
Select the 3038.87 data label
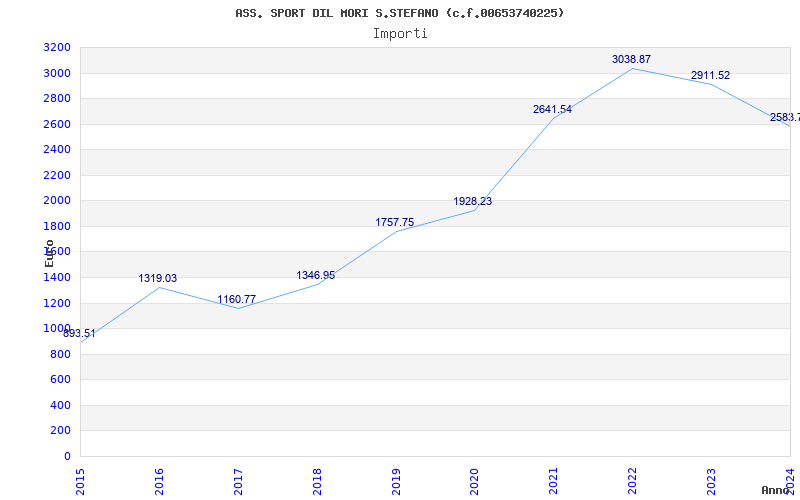pos(632,60)
